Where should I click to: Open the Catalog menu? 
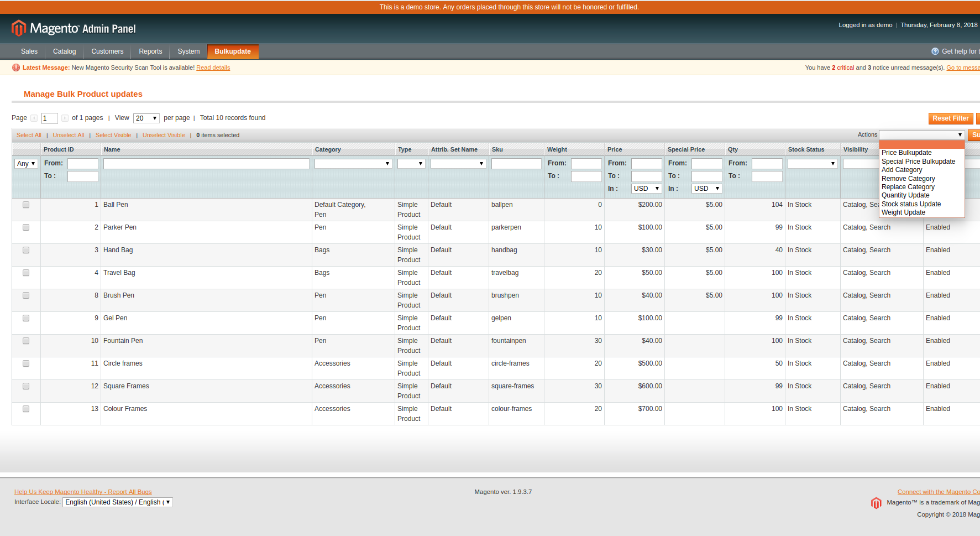64,51
